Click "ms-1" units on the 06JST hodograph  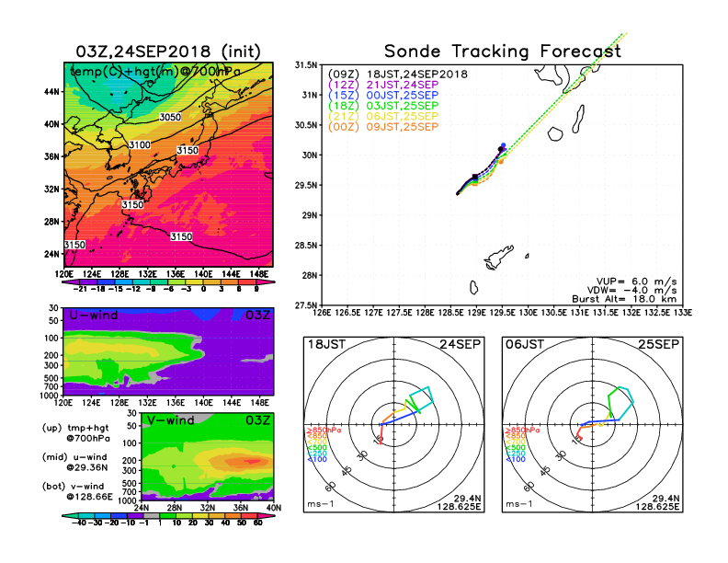coord(519,504)
